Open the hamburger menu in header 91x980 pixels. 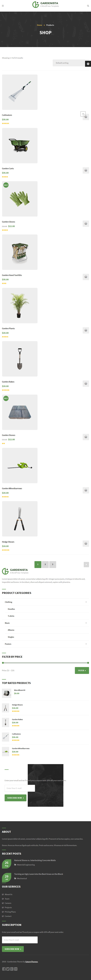[3, 6]
